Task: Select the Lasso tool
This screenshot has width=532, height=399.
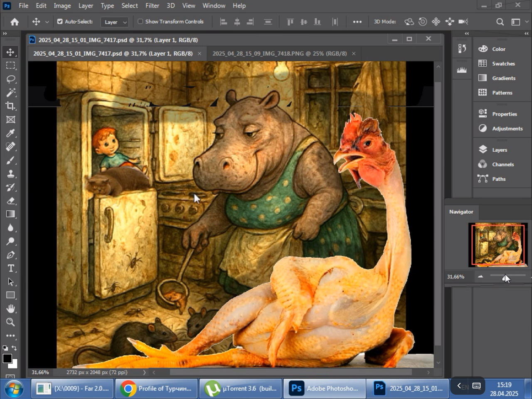Action: [10, 79]
